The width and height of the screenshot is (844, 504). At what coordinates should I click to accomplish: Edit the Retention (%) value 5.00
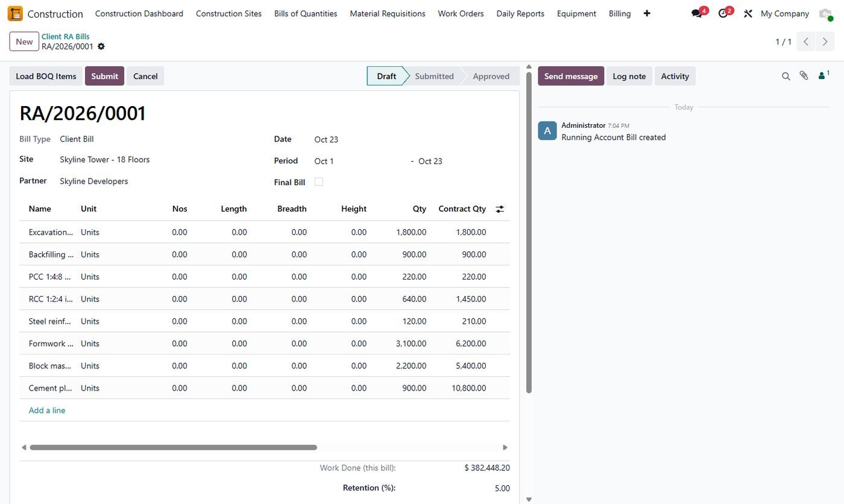502,488
